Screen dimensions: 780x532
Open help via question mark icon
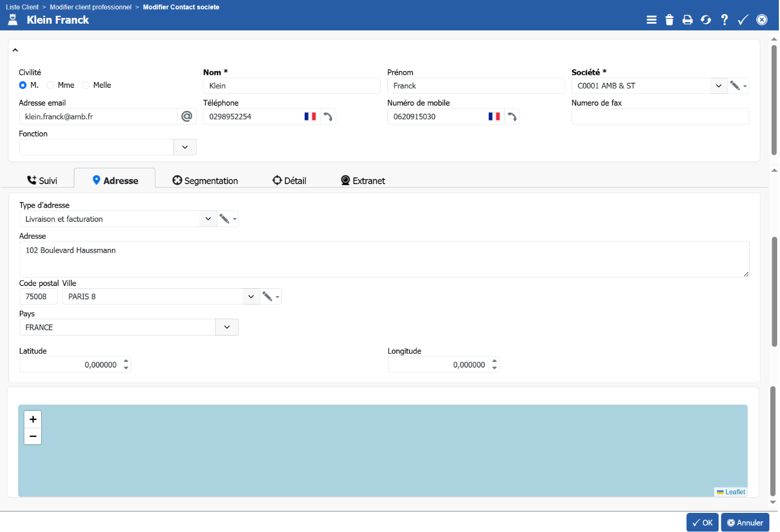click(724, 20)
